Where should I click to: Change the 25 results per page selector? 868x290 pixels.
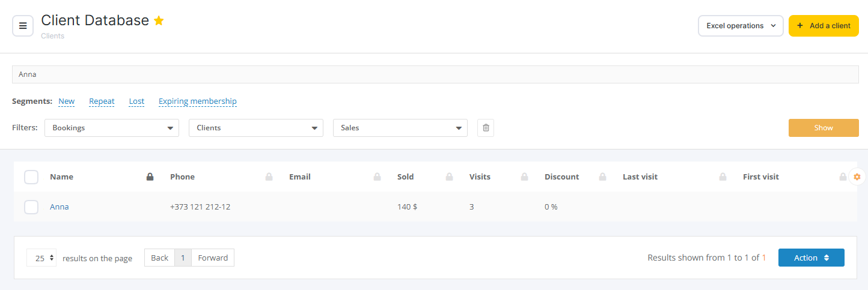41,258
